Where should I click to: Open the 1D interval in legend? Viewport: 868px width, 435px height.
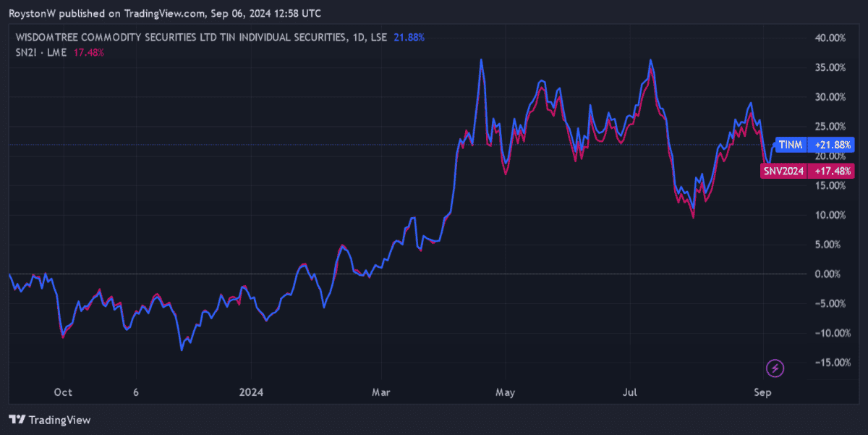(x=358, y=38)
